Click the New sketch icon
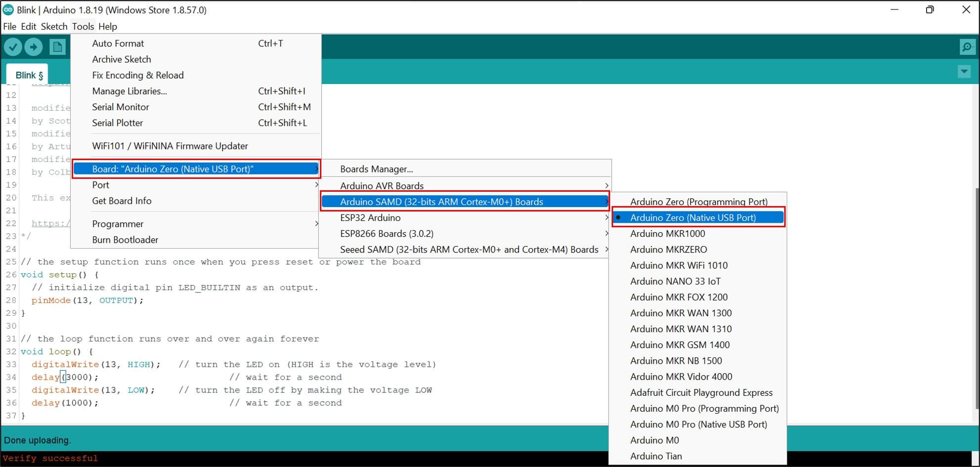The height and width of the screenshot is (467, 980). [x=57, y=47]
